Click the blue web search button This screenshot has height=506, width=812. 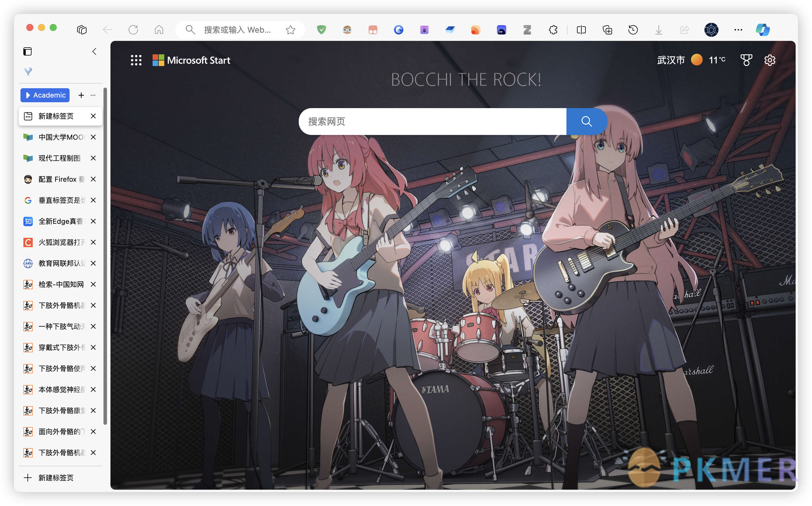coord(586,122)
